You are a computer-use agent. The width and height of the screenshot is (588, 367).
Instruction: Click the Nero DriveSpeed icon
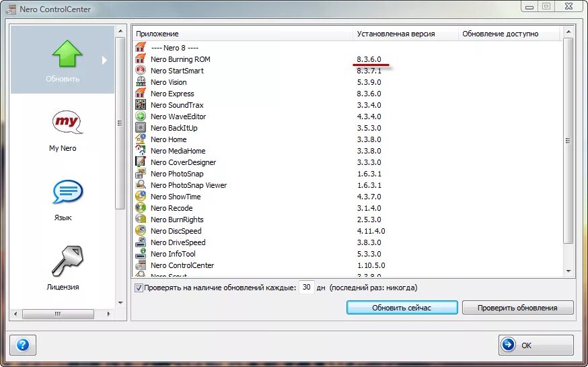(141, 242)
